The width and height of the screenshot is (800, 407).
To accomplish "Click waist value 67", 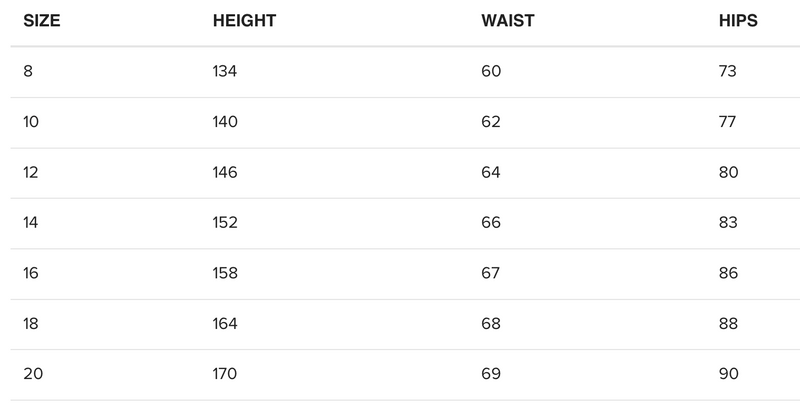I will 491,273.
